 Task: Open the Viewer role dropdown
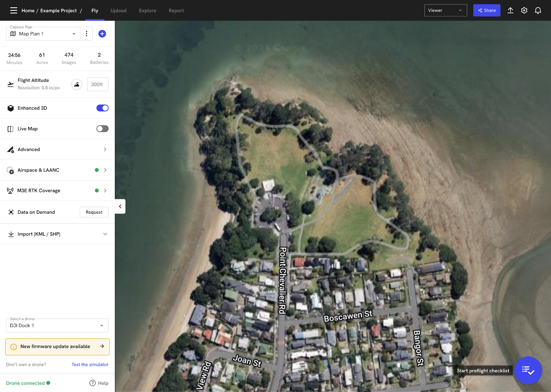445,10
